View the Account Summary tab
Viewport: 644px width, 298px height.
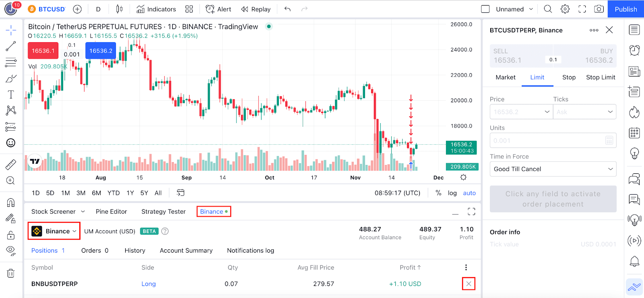[186, 251]
